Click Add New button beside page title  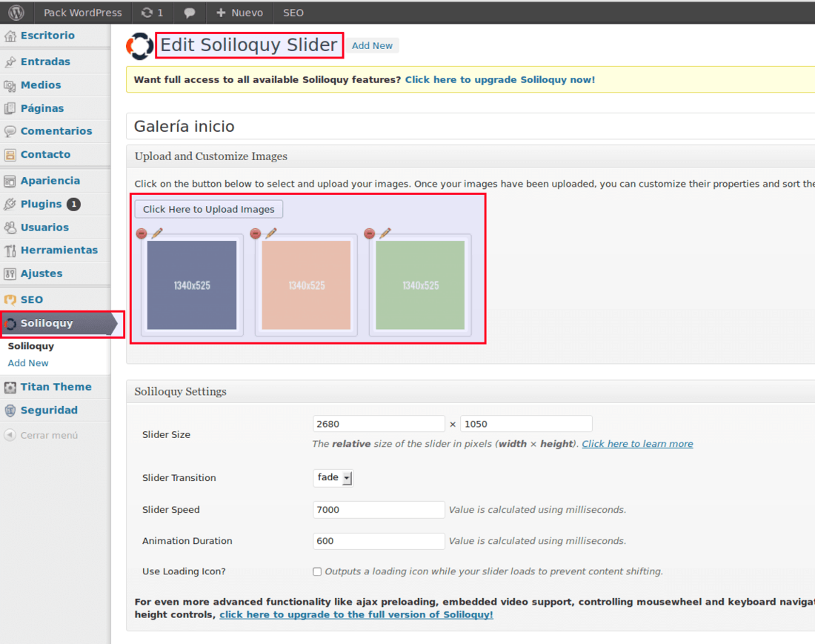(x=372, y=46)
